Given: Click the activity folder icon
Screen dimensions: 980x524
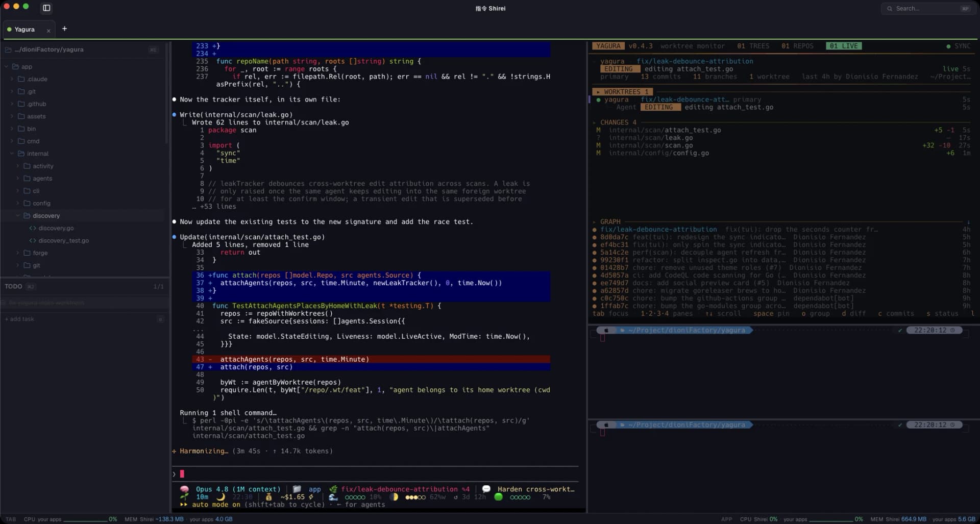Looking at the screenshot, I should [27, 166].
